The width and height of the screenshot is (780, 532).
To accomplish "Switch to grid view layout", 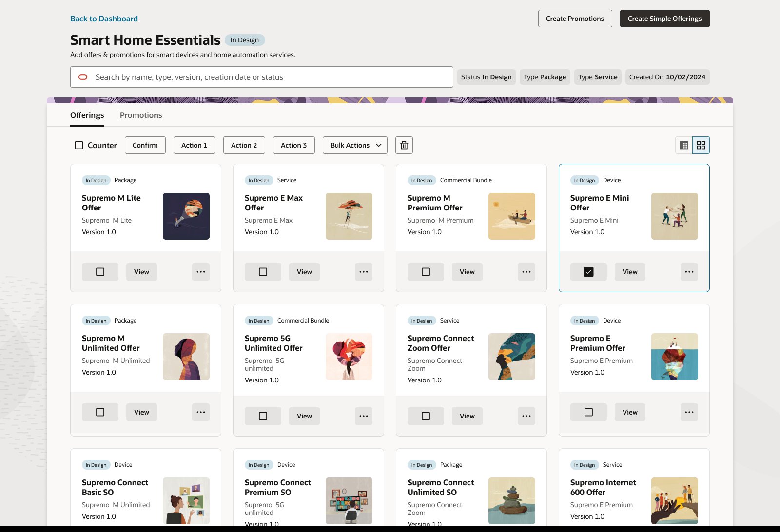I will [701, 145].
